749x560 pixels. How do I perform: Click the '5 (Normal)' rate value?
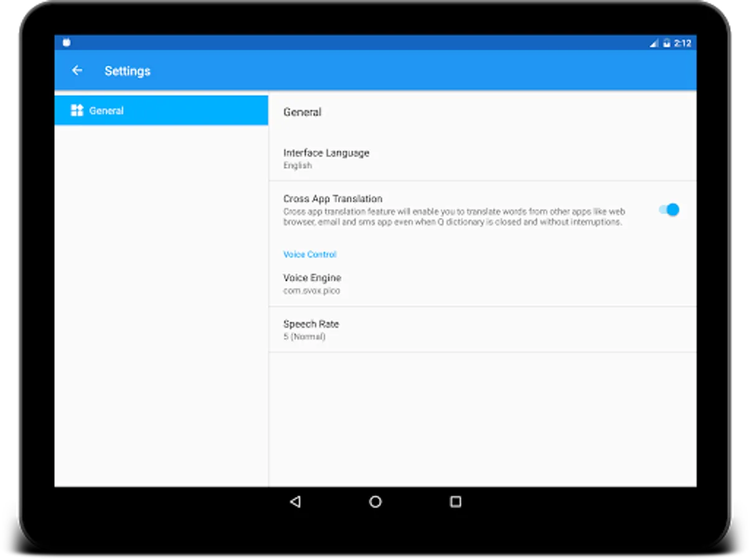(x=304, y=337)
